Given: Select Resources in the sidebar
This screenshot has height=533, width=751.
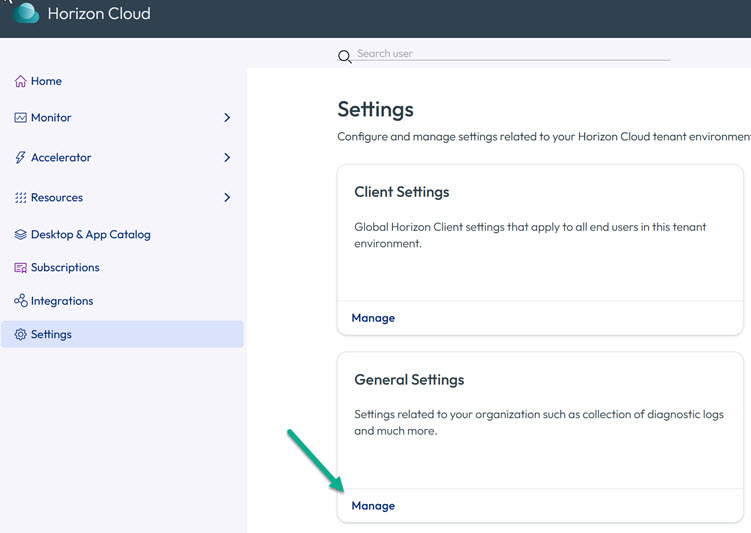Looking at the screenshot, I should click(57, 198).
